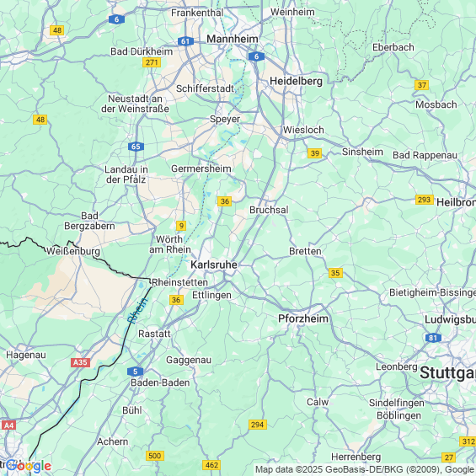This screenshot has height=476, width=476.
Task: Select the Heidelberg city label
Action: coord(296,81)
